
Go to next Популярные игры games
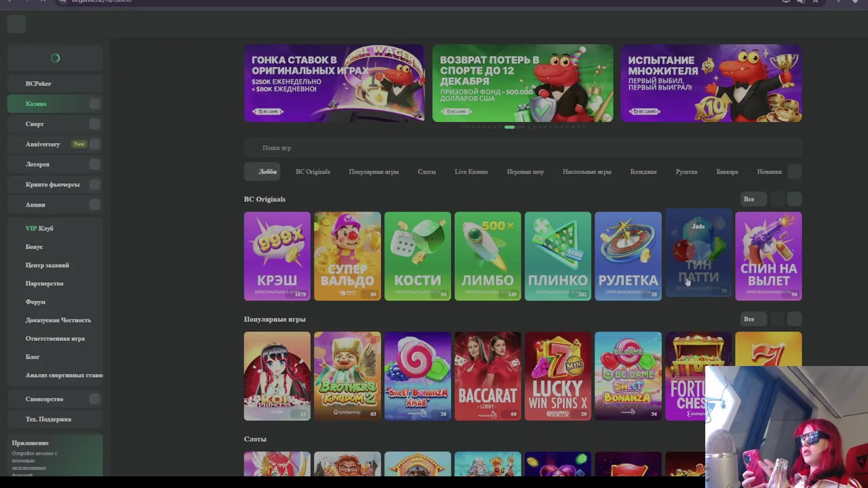click(x=794, y=319)
